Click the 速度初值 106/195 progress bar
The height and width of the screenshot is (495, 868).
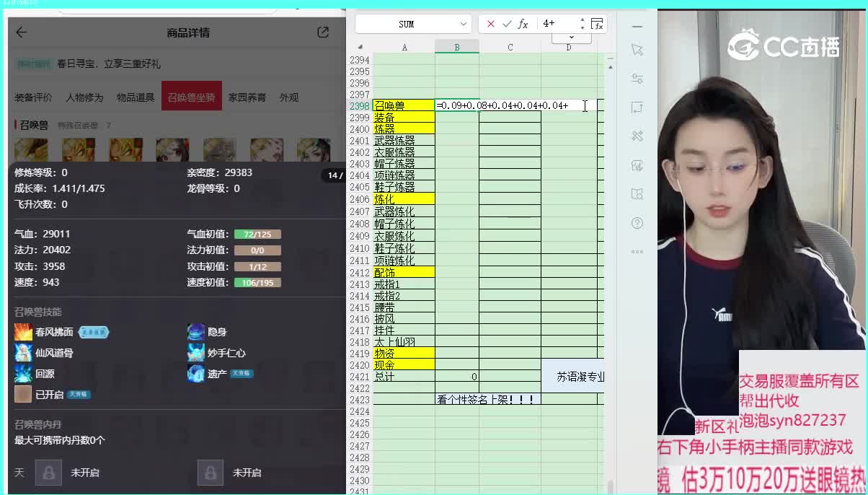(x=257, y=282)
